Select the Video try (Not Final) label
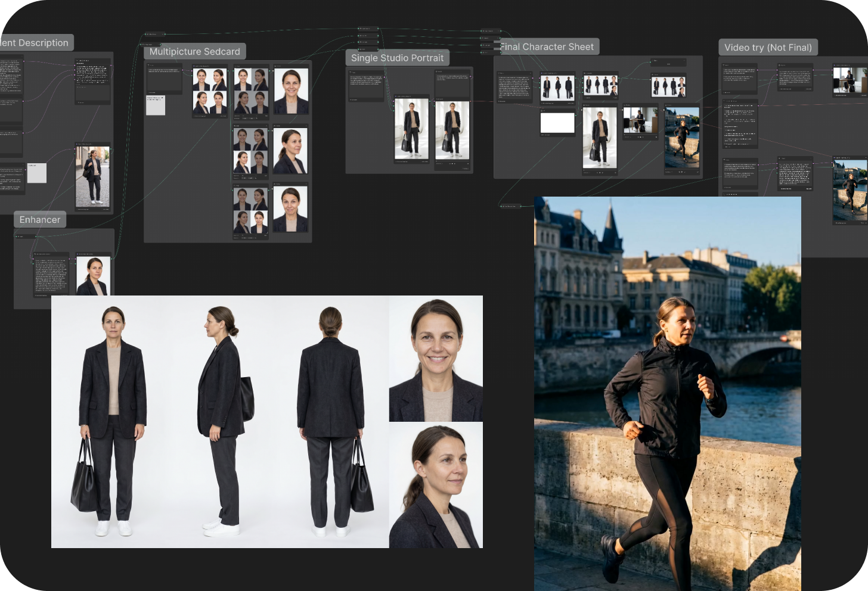 [768, 47]
